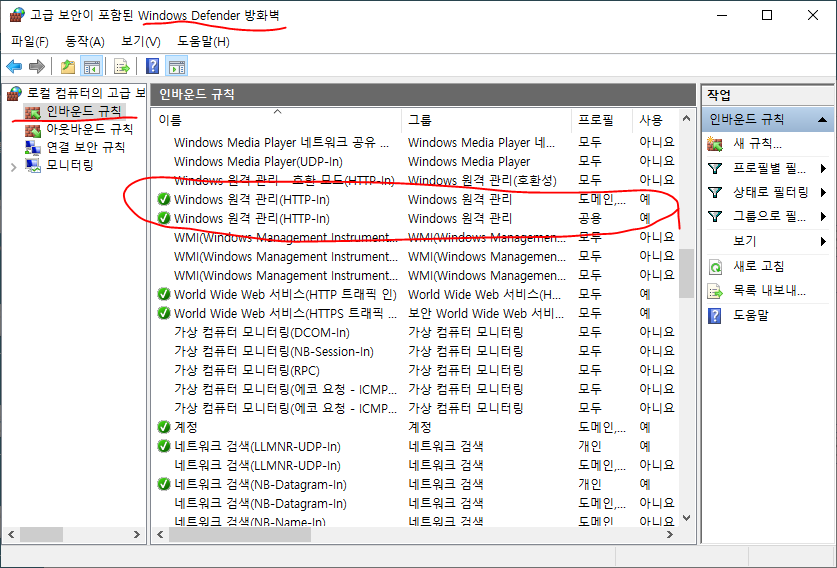The image size is (837, 568).
Task: Click the Up one level folder icon
Action: click(68, 67)
